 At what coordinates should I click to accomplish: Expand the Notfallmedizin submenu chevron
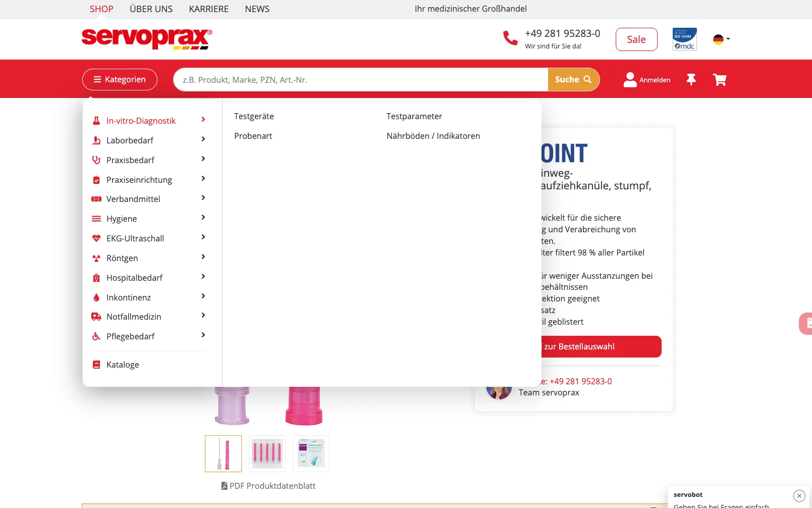coord(203,316)
